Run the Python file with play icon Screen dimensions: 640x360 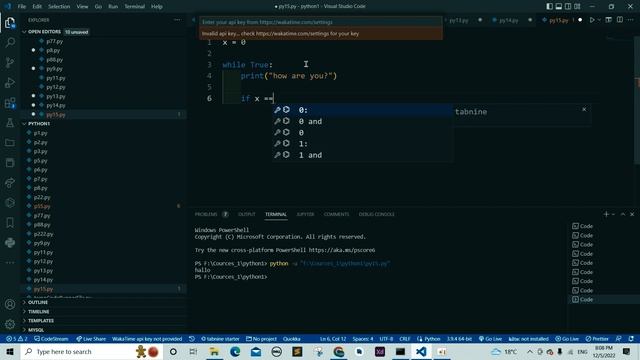[591, 20]
